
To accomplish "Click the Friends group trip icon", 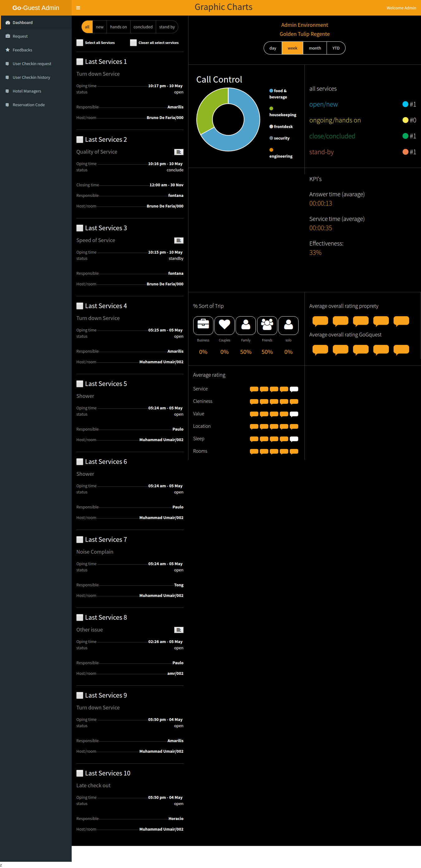I will click(x=267, y=325).
